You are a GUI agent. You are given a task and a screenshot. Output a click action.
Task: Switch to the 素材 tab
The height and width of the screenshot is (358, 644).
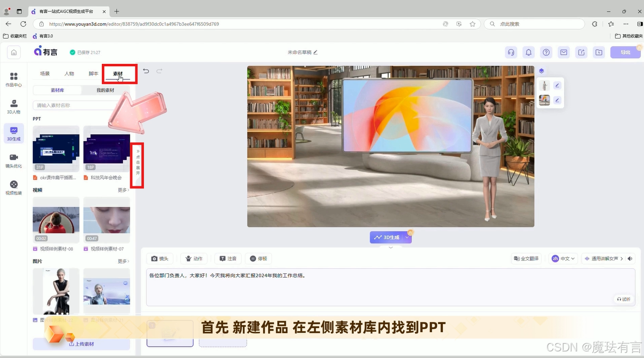118,74
